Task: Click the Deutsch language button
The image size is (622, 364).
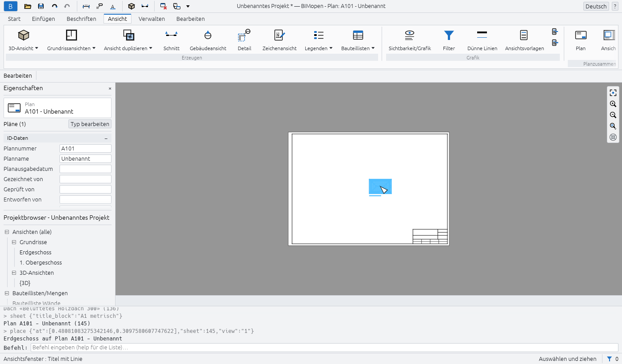Action: (x=596, y=6)
